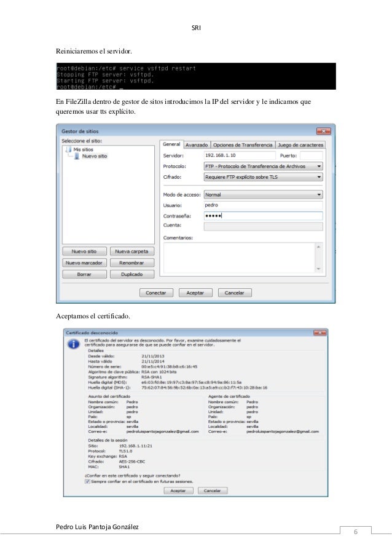
Task: Click the RSA-SHA1 signature algorithm value
Action: (151, 377)
